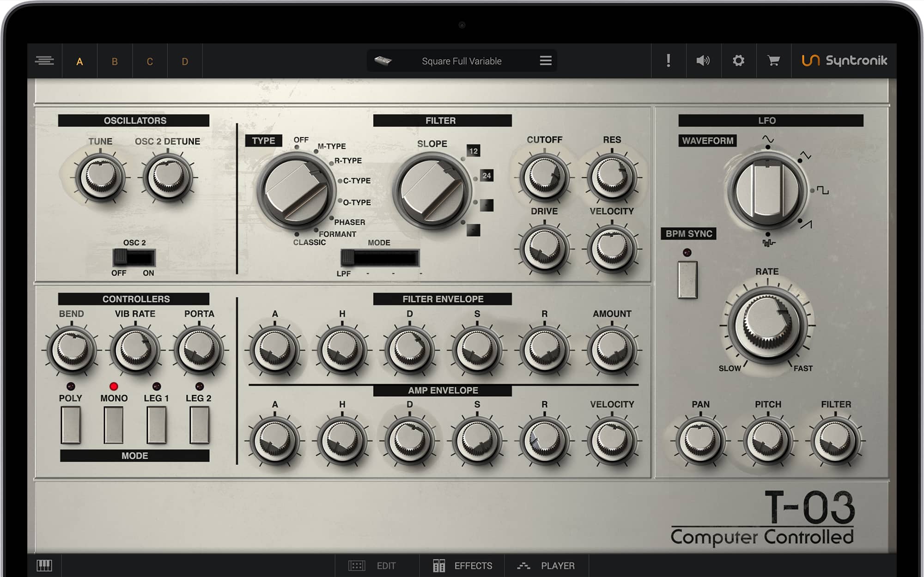The image size is (924, 577).
Task: Click the OSC 2 DETUNE knob
Action: click(168, 178)
